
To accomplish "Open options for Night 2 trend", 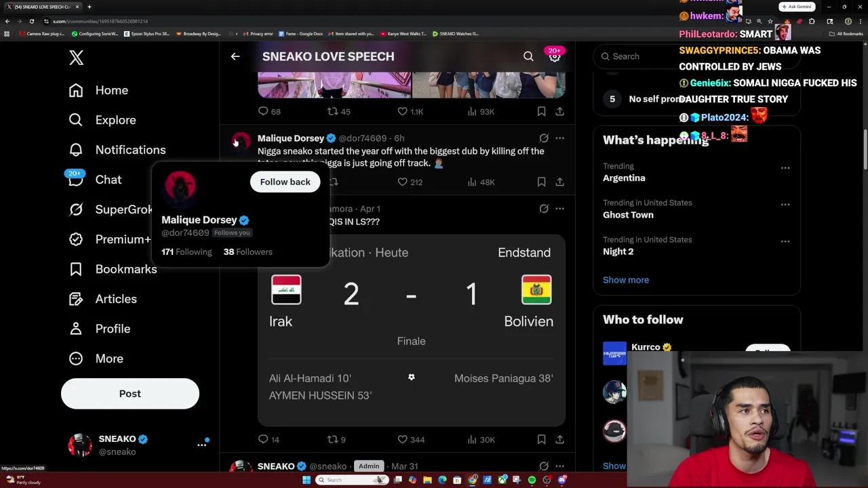I will click(785, 241).
